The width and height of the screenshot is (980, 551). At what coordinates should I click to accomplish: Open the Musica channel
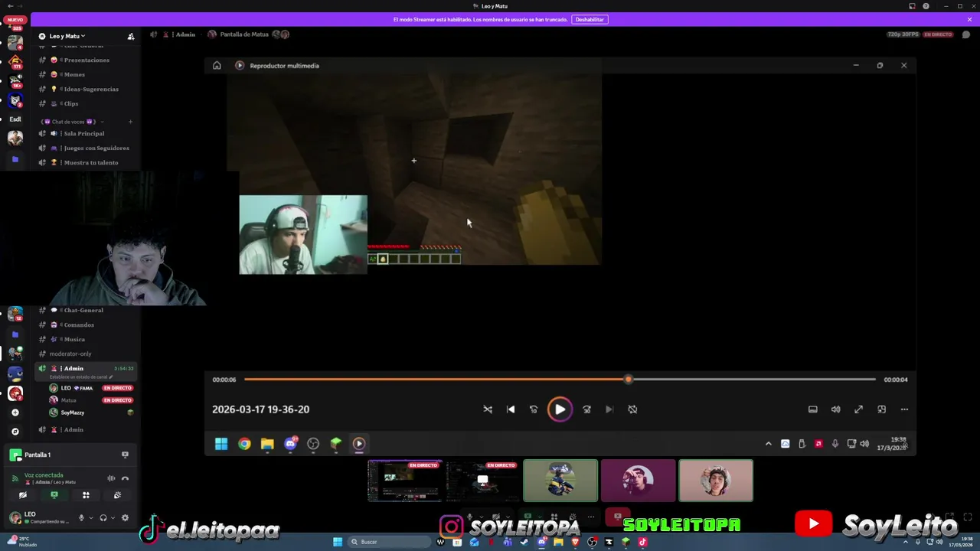click(x=87, y=339)
